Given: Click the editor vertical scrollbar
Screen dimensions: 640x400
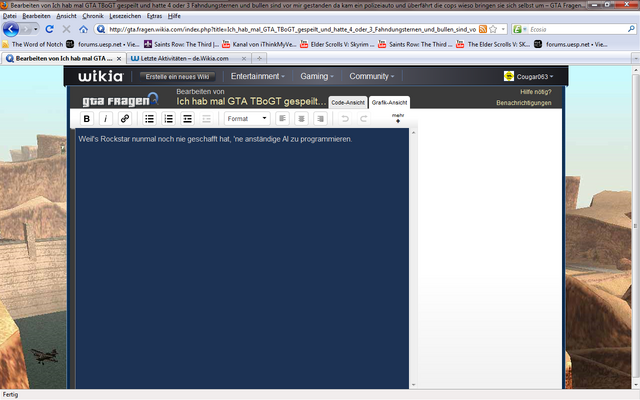Looking at the screenshot, I should [x=413, y=258].
